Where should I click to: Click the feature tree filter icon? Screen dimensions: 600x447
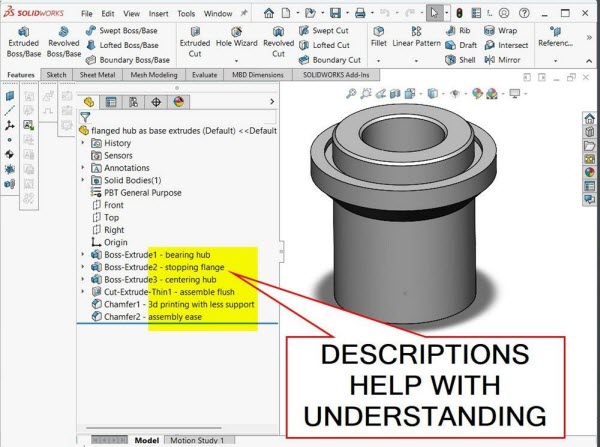click(x=85, y=117)
